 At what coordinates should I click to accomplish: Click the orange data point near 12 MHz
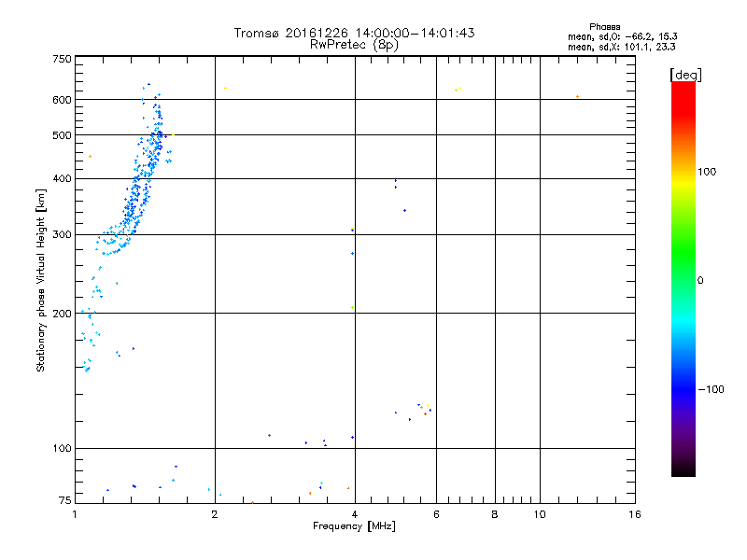pyautogui.click(x=577, y=97)
